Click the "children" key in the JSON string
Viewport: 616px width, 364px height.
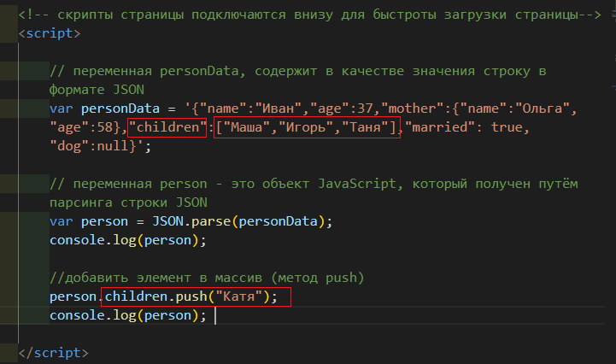(x=167, y=127)
